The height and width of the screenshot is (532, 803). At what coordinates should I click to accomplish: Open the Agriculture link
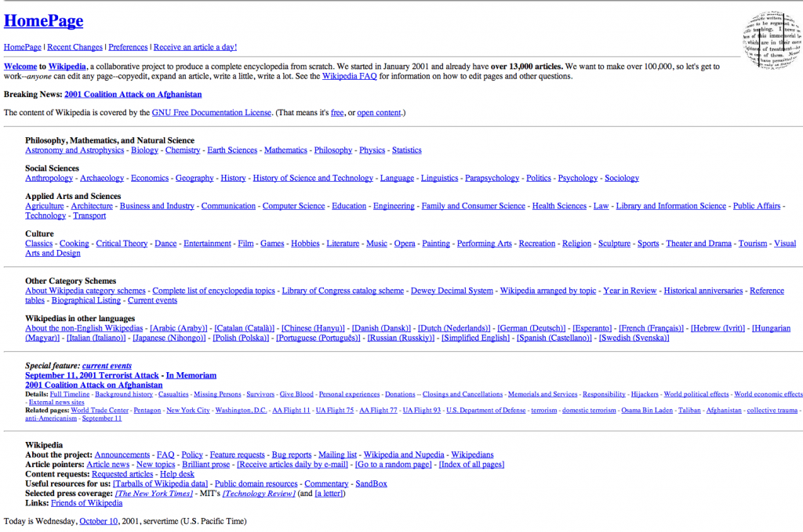point(45,205)
